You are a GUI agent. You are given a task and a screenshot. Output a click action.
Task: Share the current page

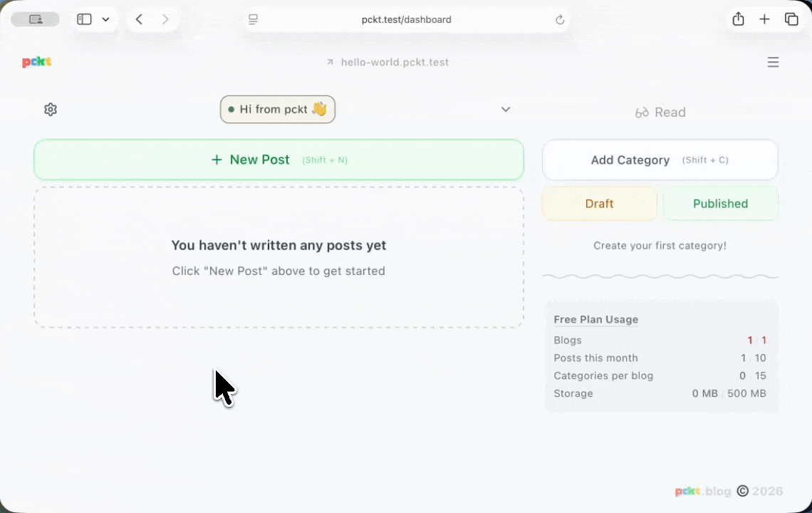pyautogui.click(x=739, y=19)
